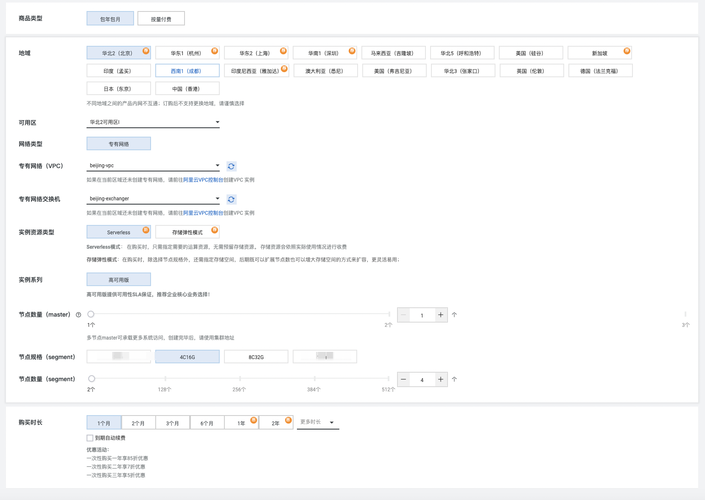Select 专有网络 network type
705x500 pixels.
coord(118,144)
